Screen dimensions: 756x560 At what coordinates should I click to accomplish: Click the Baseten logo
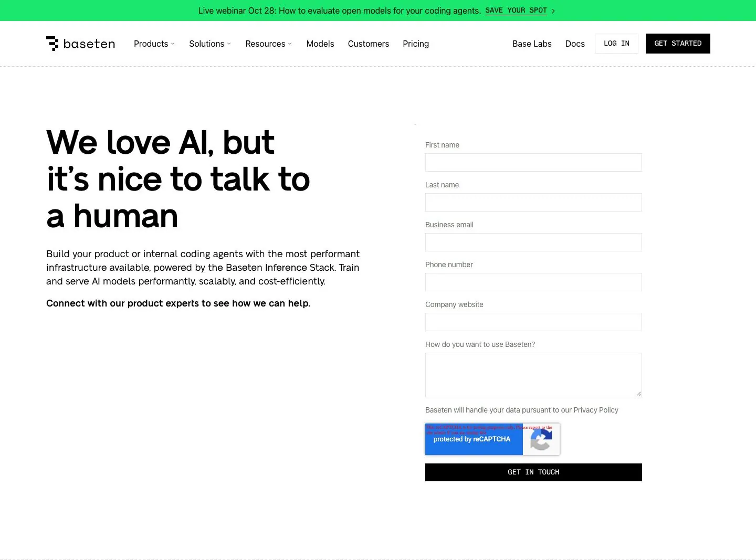tap(80, 44)
